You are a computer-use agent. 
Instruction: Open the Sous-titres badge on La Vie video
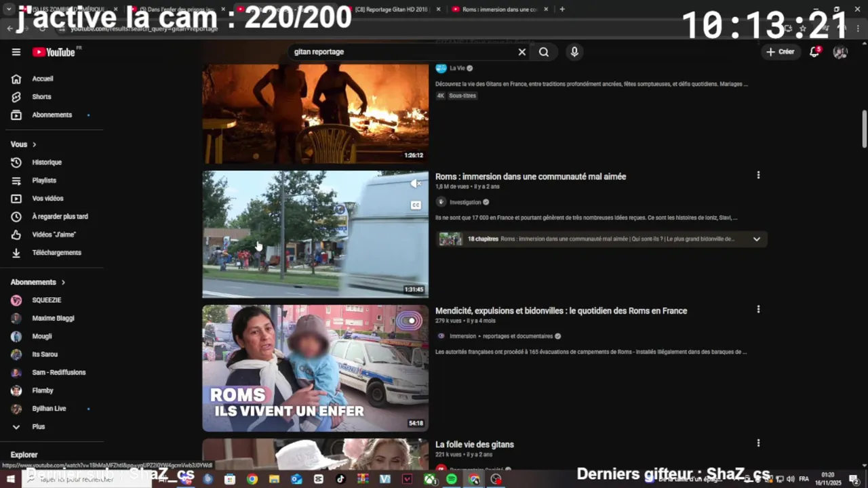pyautogui.click(x=462, y=96)
